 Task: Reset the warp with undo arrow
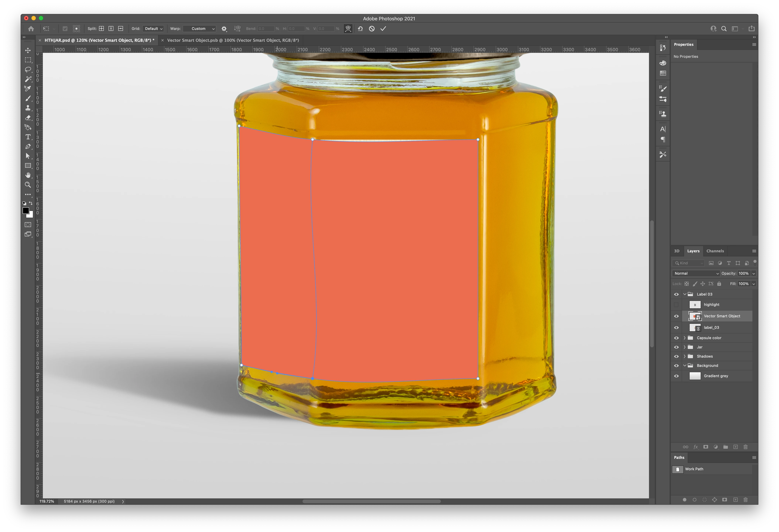click(x=360, y=29)
